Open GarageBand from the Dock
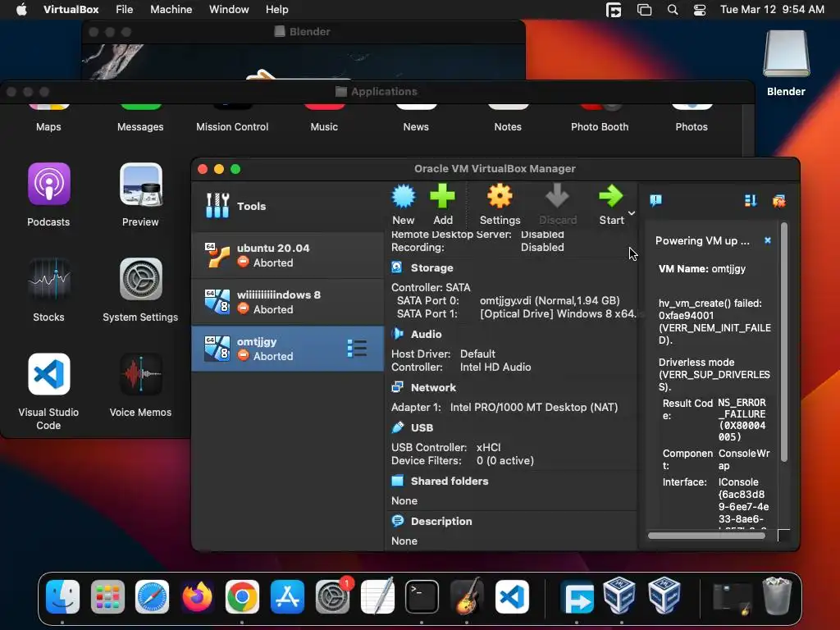The height and width of the screenshot is (630, 840). 467,597
